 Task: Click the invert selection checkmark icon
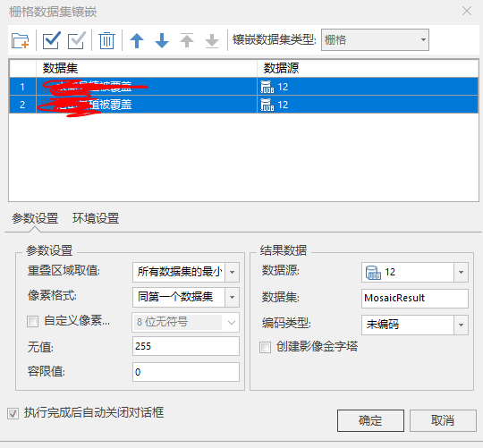[x=76, y=40]
